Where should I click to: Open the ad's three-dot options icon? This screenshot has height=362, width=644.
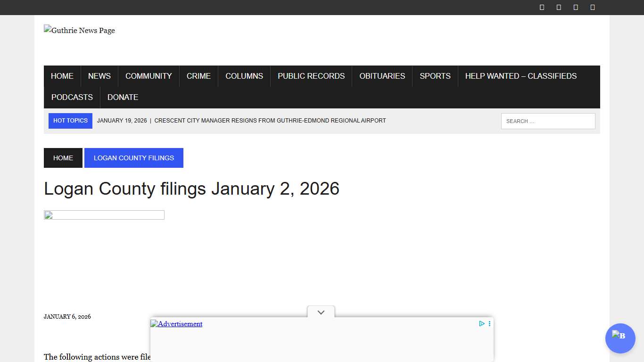coord(489,323)
